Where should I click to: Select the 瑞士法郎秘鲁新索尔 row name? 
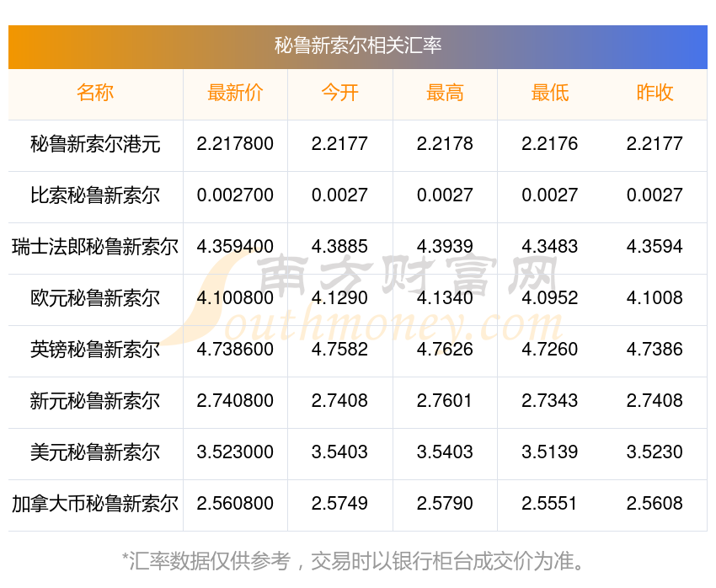click(x=95, y=247)
